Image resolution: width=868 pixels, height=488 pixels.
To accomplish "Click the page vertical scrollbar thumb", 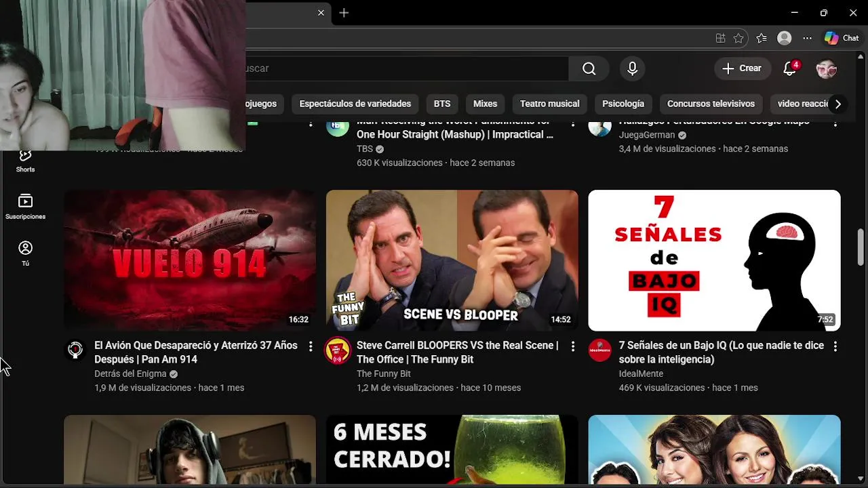I will (861, 247).
